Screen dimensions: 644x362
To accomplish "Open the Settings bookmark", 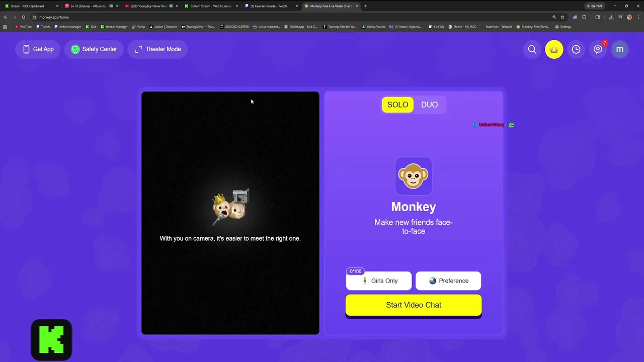I will [x=563, y=27].
